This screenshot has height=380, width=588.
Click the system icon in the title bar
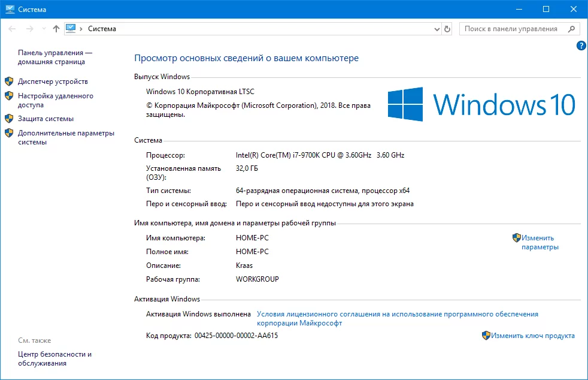pos(9,9)
